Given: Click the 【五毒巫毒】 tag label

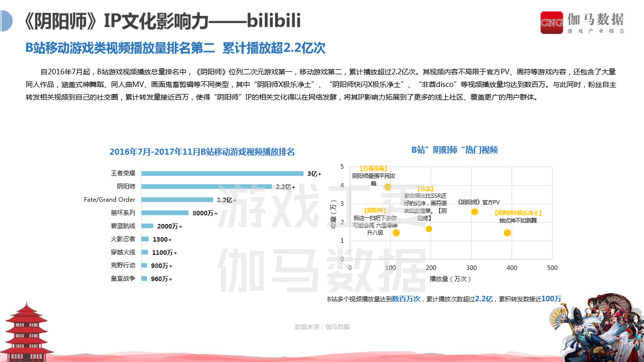Looking at the screenshot, I should 373,168.
